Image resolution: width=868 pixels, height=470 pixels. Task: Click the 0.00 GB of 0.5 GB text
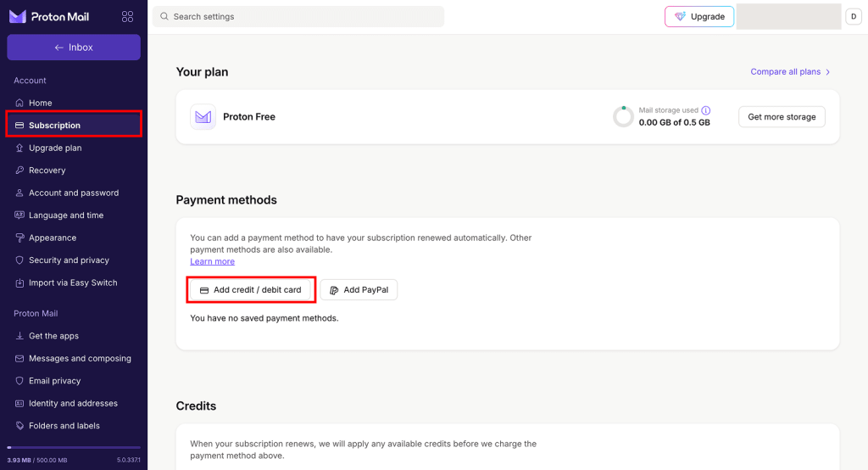point(674,122)
